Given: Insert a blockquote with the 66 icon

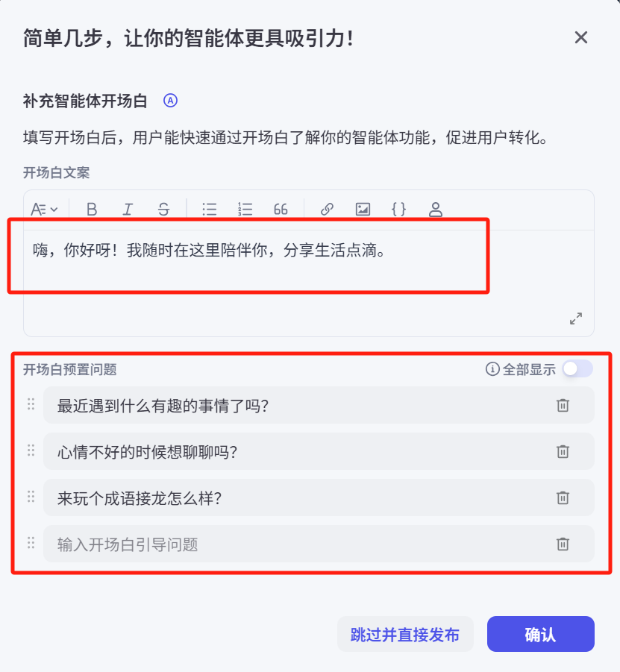Looking at the screenshot, I should (281, 209).
